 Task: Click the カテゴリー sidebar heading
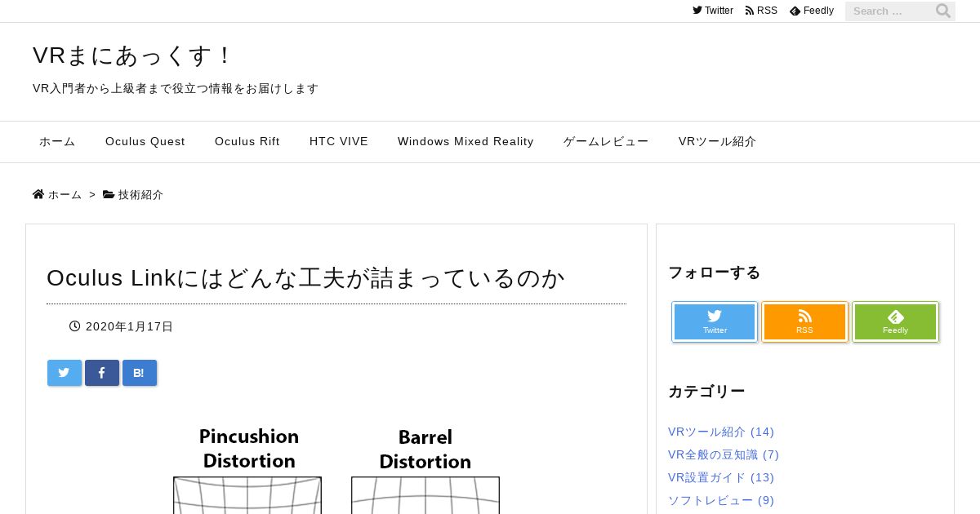pos(706,392)
